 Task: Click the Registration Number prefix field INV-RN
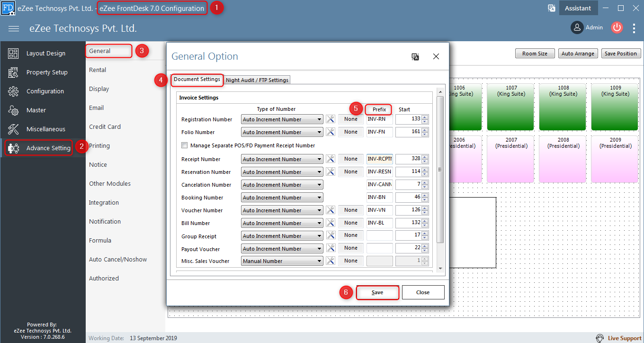[380, 119]
